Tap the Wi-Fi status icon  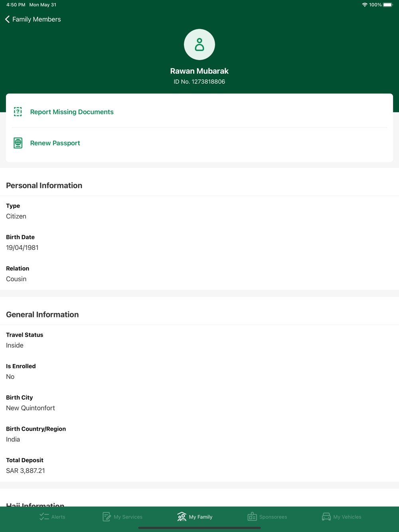click(365, 5)
